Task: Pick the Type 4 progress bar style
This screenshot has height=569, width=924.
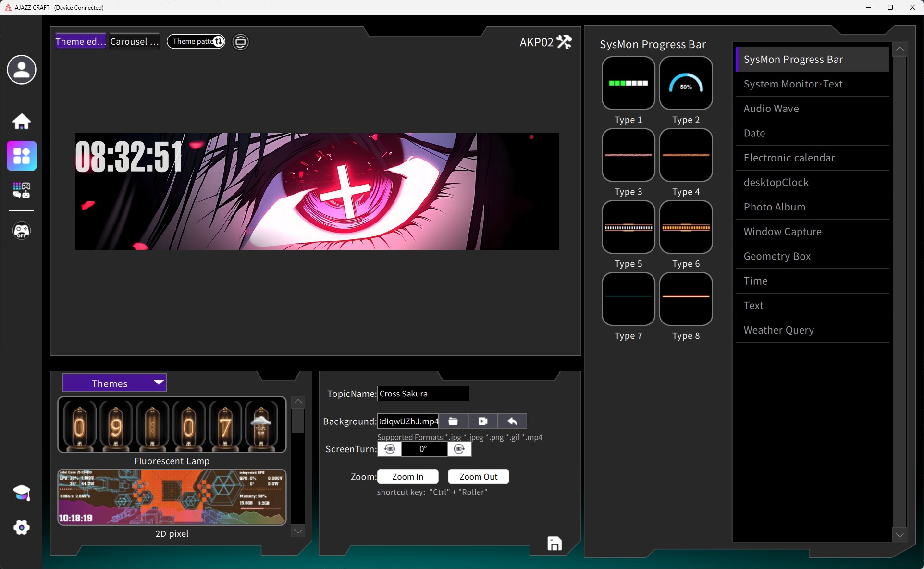Action: click(x=686, y=155)
